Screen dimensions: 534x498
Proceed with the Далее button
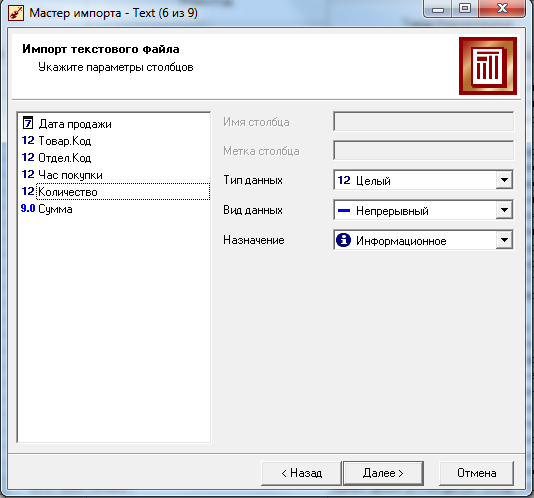[x=383, y=473]
